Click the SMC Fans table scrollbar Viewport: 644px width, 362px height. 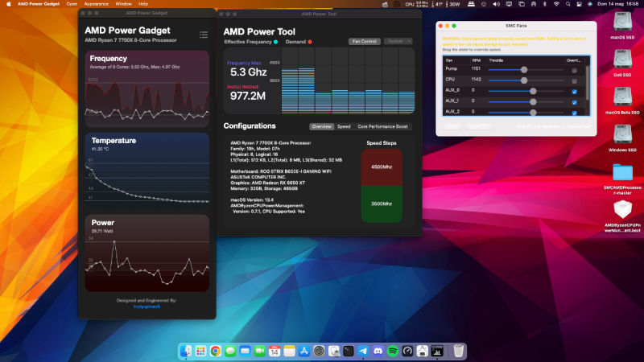point(588,82)
